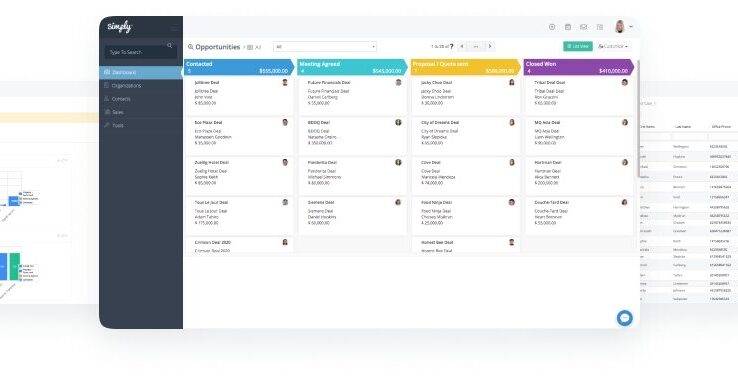The width and height of the screenshot is (738, 377).
Task: Click the list icon next to Opportunities breadcrumb
Action: 250,48
